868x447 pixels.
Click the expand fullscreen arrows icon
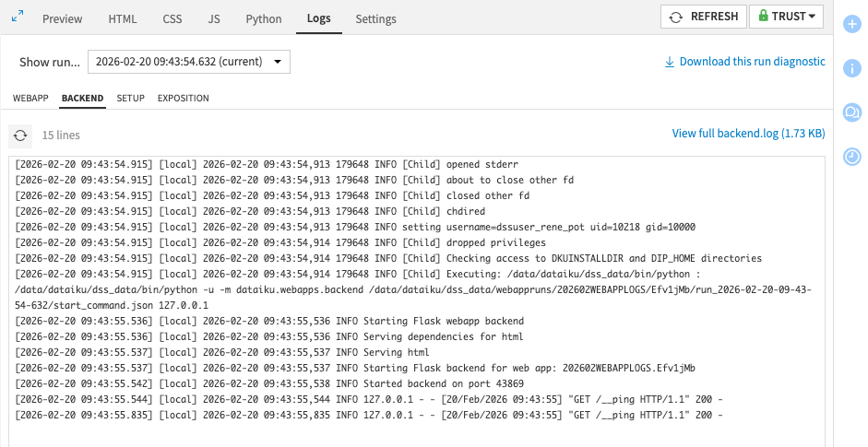(x=17, y=18)
